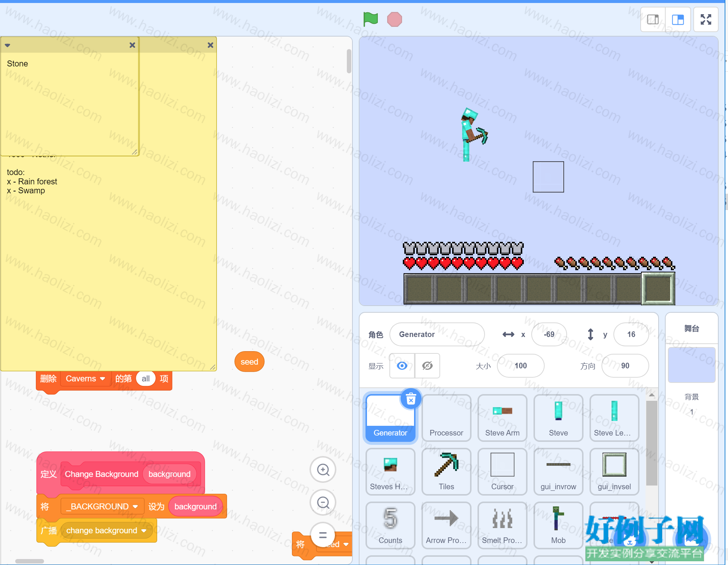Click the 'all' index field in delete block
Viewport: 728px width, 565px height.
point(146,379)
